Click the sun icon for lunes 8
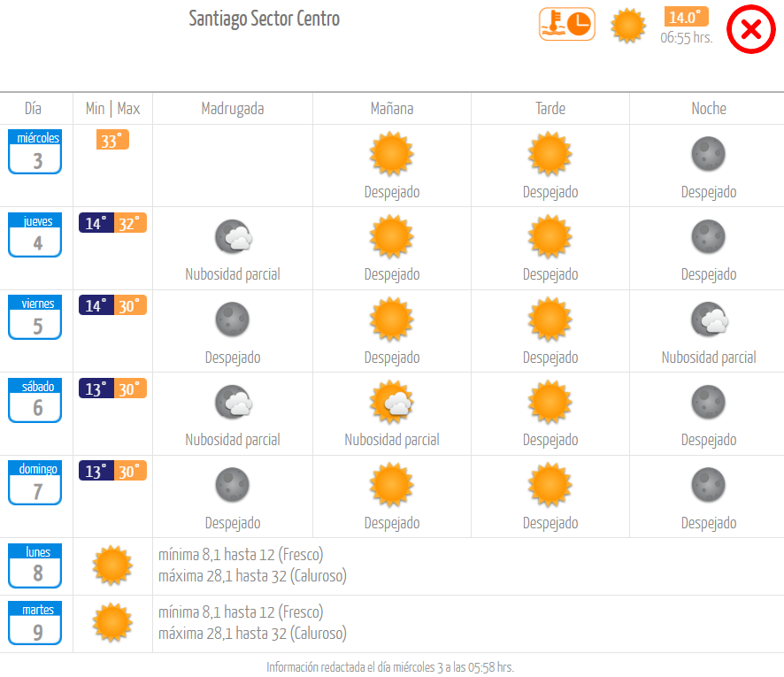 click(x=112, y=565)
